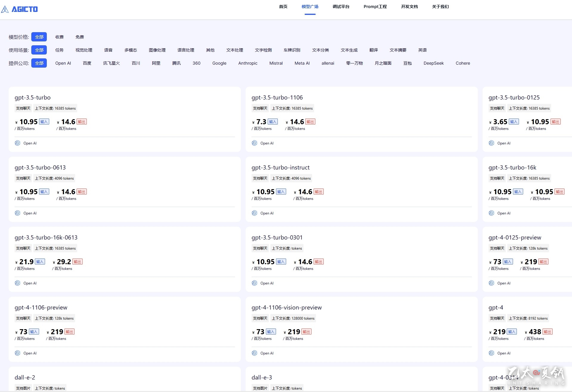Filter provider by 讯飞星火
The height and width of the screenshot is (392, 572).
[111, 63]
